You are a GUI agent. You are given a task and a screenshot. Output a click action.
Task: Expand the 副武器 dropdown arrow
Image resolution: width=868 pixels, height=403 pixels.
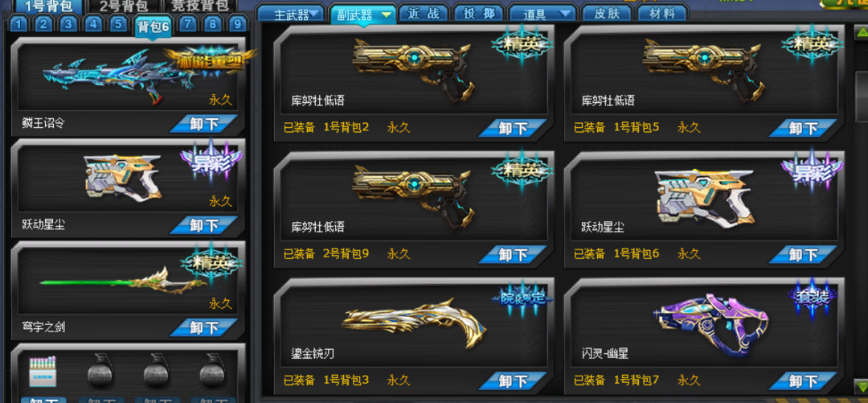[x=386, y=14]
